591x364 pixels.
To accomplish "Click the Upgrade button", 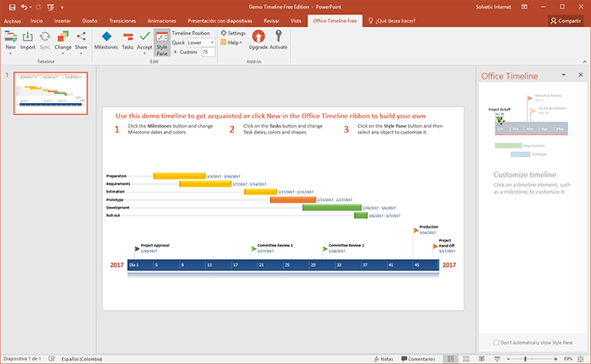I will (258, 41).
